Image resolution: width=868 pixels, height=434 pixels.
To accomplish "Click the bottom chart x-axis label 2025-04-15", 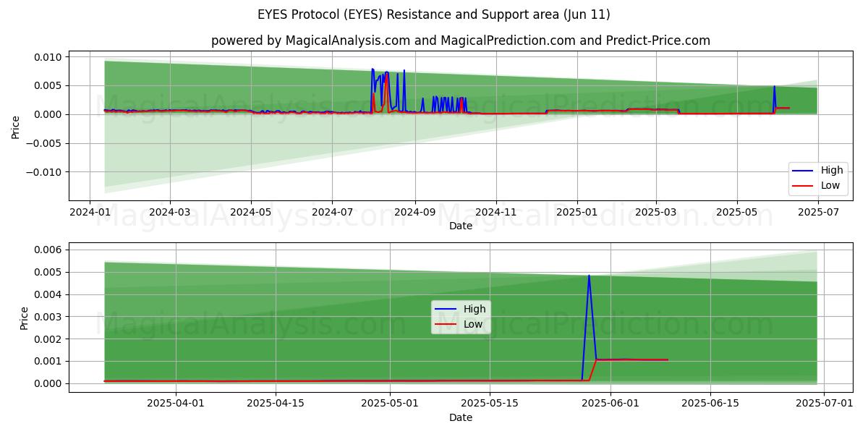I will (276, 404).
